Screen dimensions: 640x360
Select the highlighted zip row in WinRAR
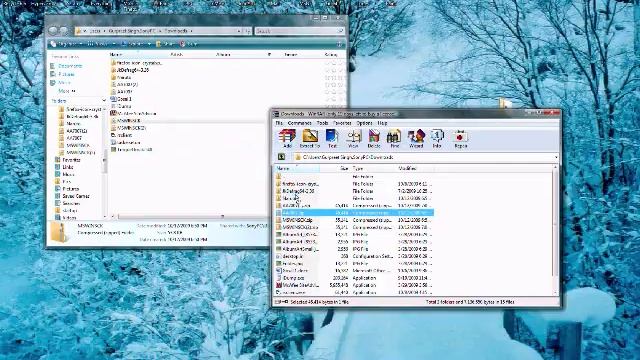[x=354, y=213]
